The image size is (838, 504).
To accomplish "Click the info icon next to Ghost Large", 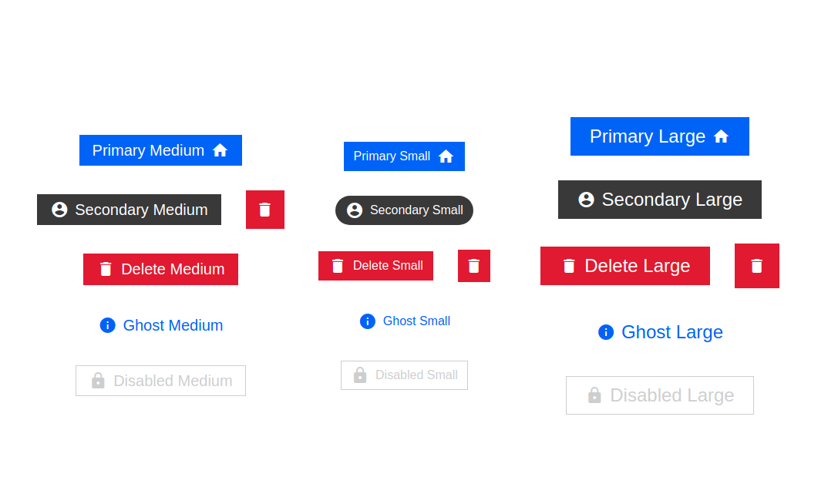I will point(606,332).
